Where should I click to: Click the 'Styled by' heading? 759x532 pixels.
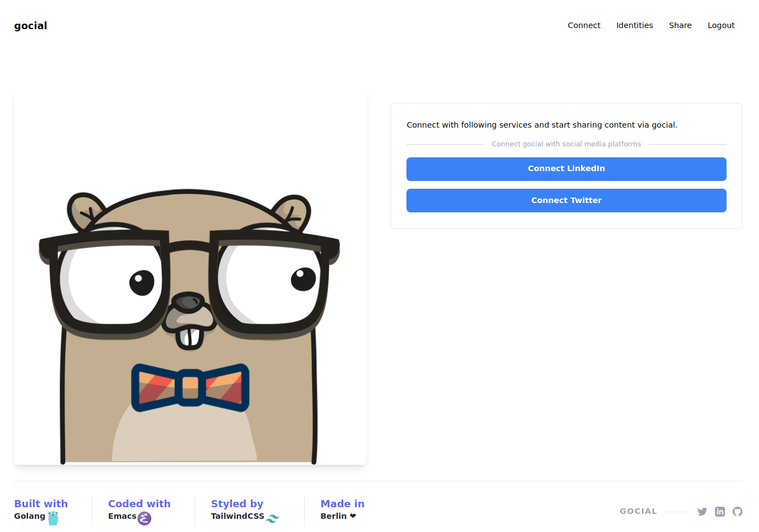point(237,503)
